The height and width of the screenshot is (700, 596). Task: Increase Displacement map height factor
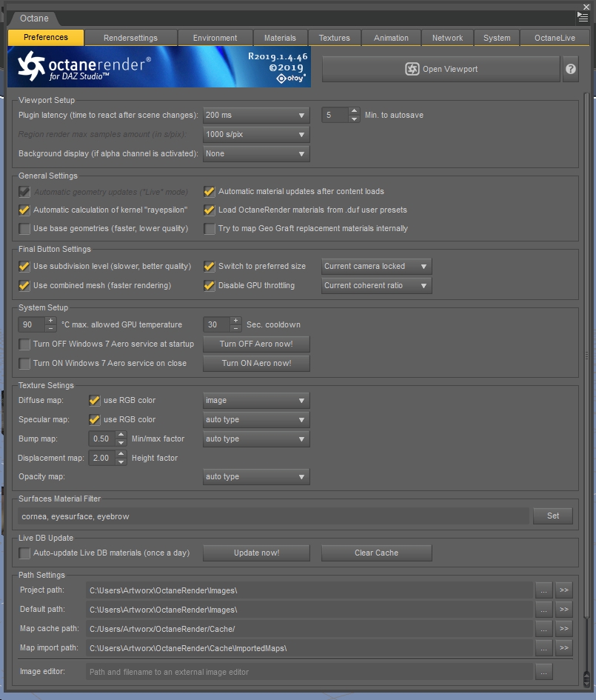point(121,454)
